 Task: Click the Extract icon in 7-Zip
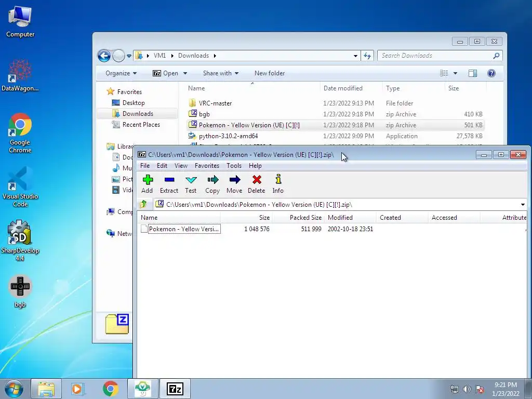169,184
